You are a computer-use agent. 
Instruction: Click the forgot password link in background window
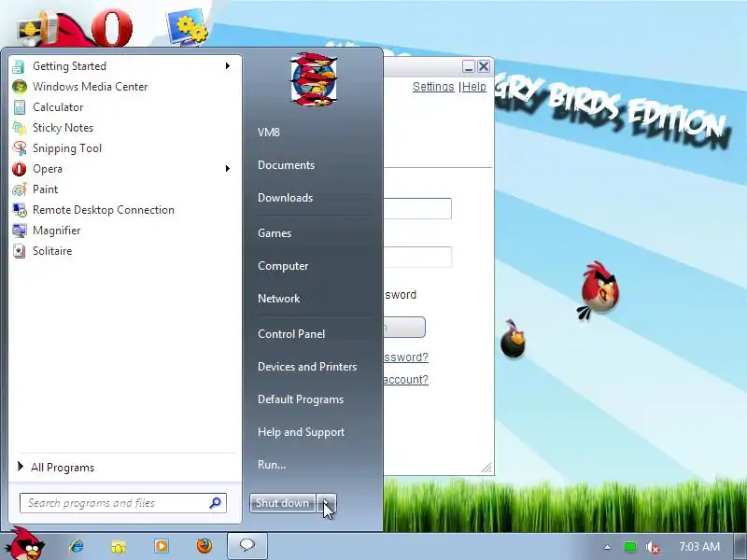coord(405,357)
